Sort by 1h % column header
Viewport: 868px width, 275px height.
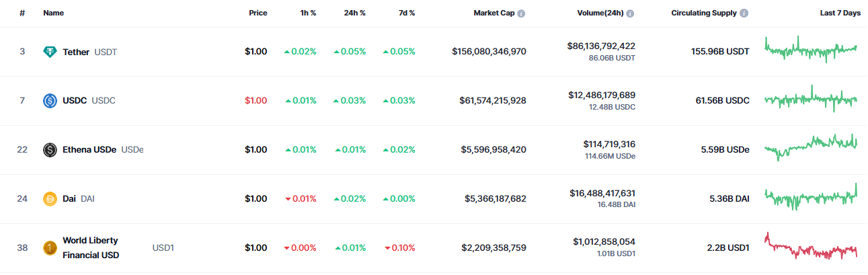308,13
